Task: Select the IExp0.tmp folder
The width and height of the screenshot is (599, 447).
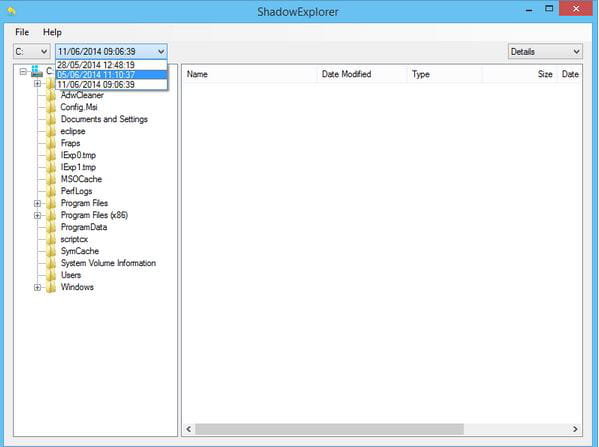Action: tap(78, 155)
